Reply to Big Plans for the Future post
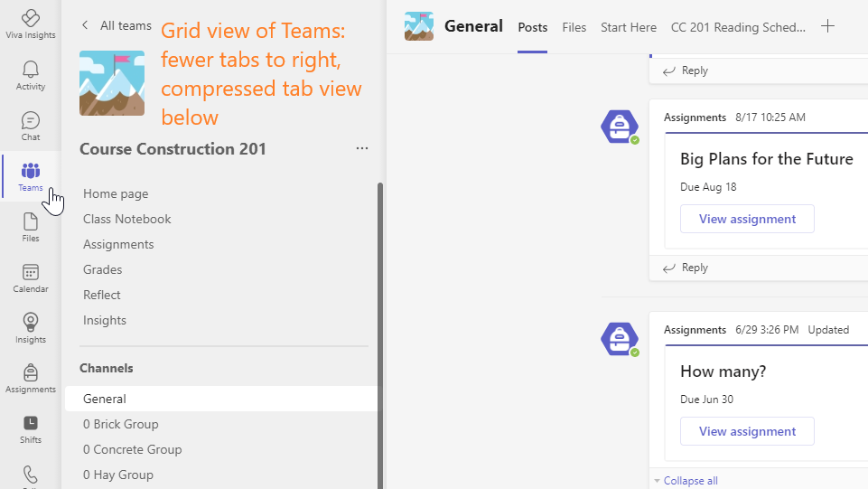The height and width of the screenshot is (489, 868). point(686,268)
